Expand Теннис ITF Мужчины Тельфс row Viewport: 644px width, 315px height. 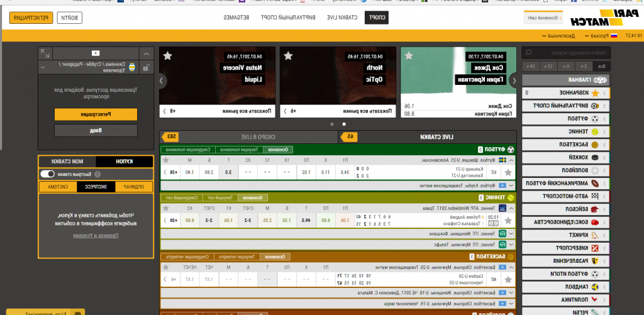coord(338,245)
